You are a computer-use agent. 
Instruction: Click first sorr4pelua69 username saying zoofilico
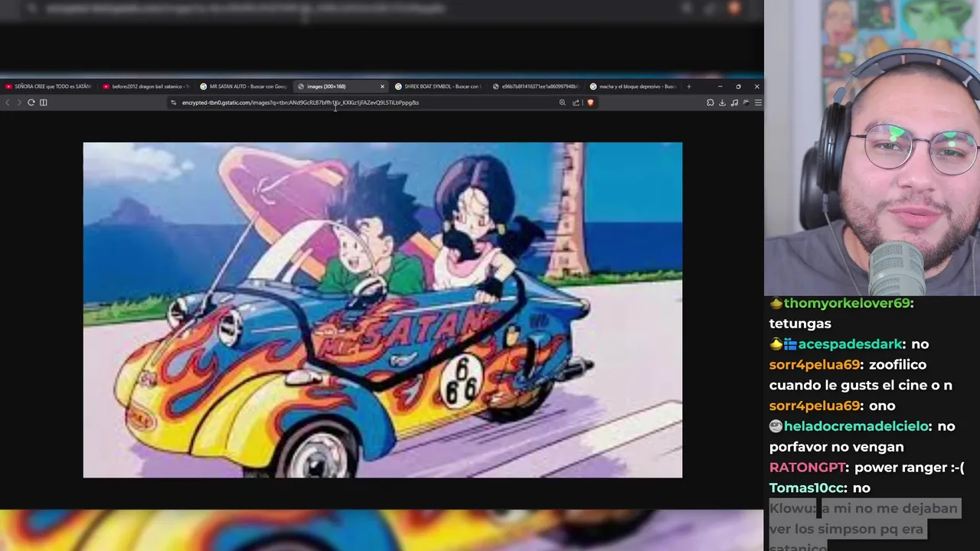(815, 365)
